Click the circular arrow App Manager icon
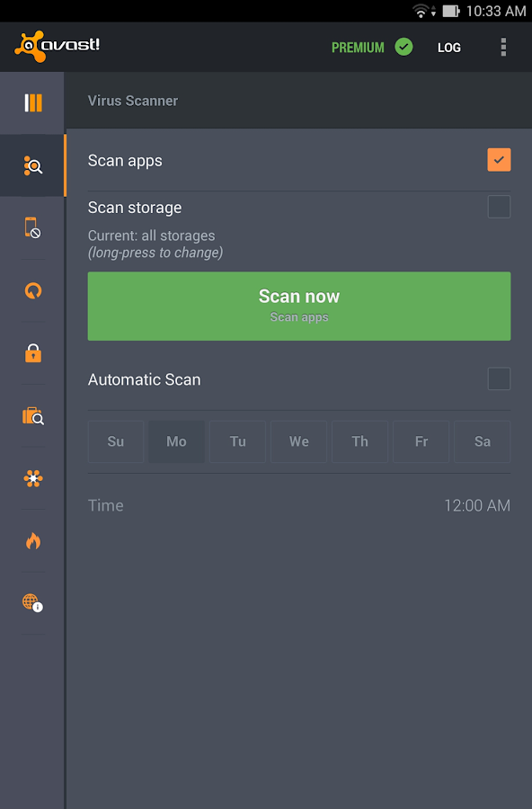The height and width of the screenshot is (809, 532). point(32,290)
